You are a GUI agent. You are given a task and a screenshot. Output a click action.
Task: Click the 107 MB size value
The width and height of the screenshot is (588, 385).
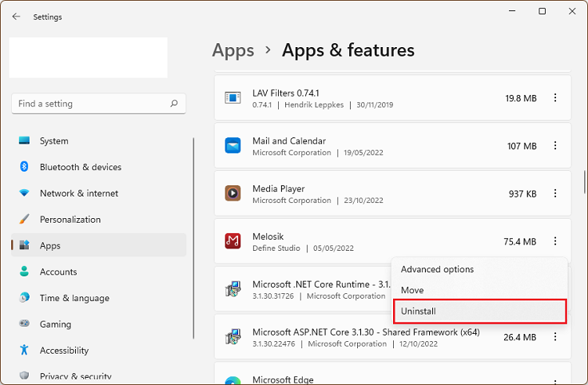(522, 146)
